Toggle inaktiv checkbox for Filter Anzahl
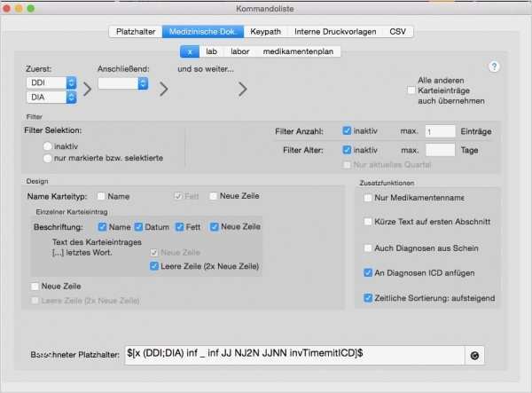The image size is (532, 393). [x=347, y=130]
